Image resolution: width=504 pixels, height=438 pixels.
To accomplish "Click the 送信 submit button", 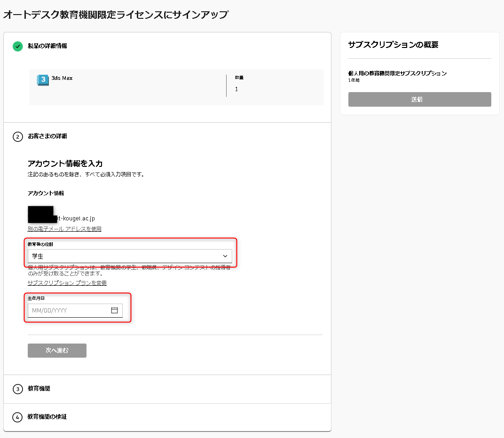I will 419,99.
